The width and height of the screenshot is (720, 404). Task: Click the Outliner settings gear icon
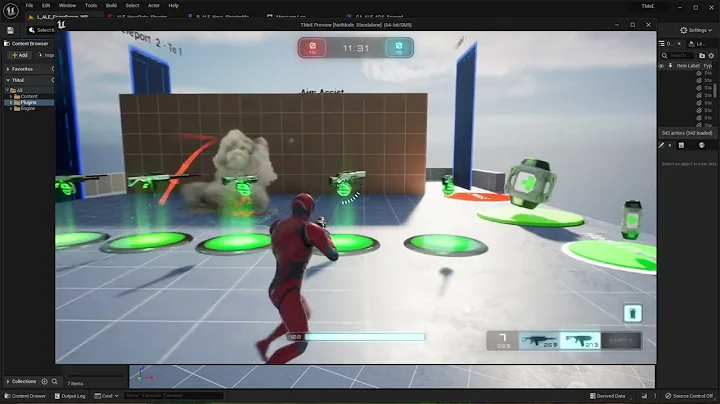[711, 56]
